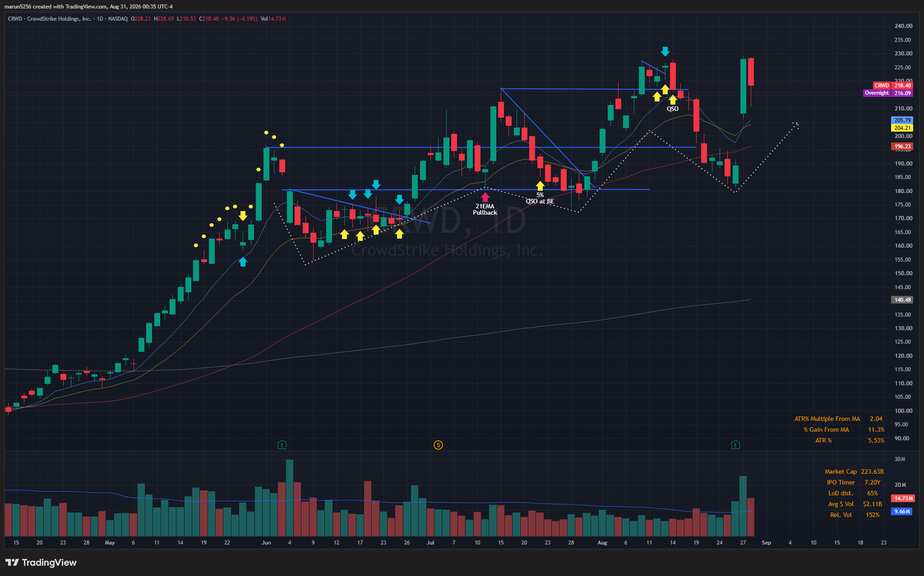Click the orange S split marker
Screen dimensions: 924x576
pyautogui.click(x=438, y=445)
